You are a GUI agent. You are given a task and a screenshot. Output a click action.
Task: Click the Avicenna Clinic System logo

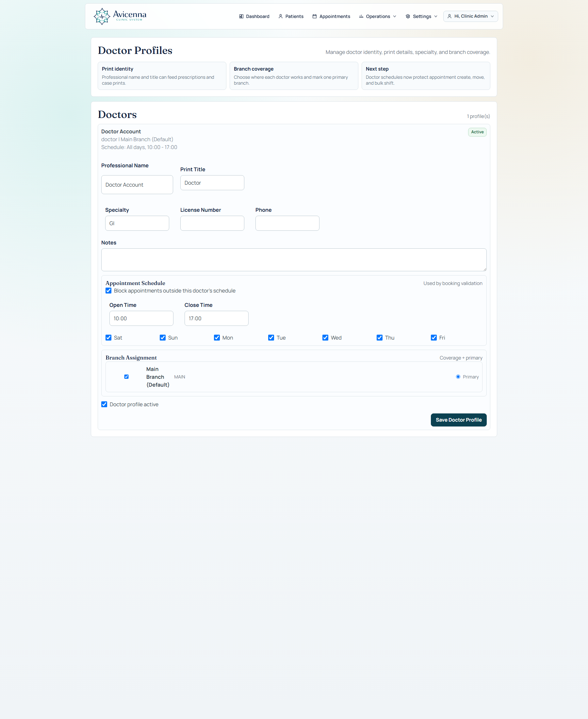tap(120, 16)
